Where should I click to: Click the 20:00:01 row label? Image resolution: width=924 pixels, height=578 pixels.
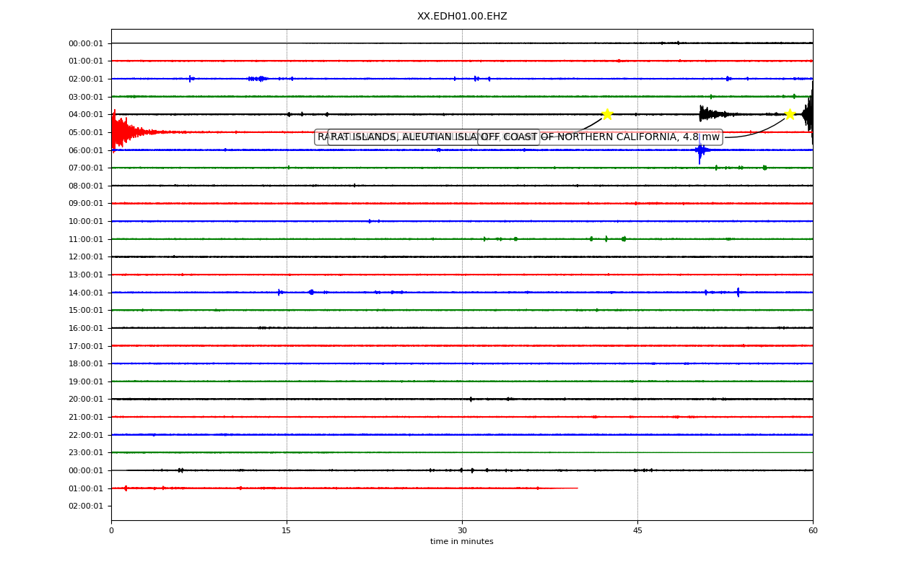click(86, 399)
